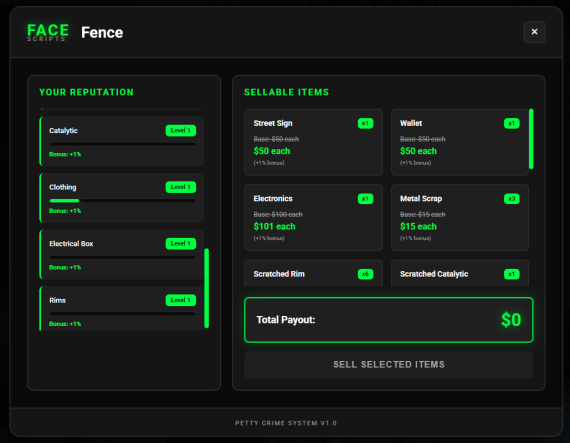The width and height of the screenshot is (570, 443).
Task: Click the x1 badge on Scratched Catalytic
Action: [511, 274]
